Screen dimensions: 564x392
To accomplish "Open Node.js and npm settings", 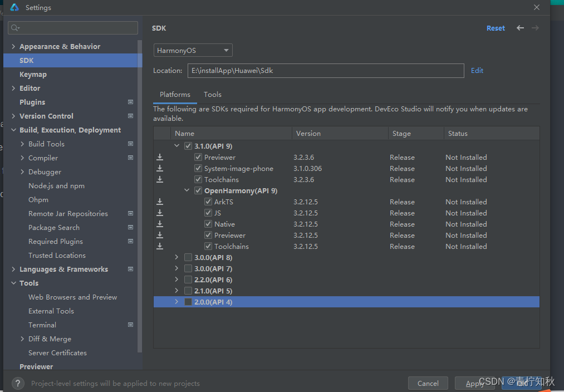I will [56, 186].
